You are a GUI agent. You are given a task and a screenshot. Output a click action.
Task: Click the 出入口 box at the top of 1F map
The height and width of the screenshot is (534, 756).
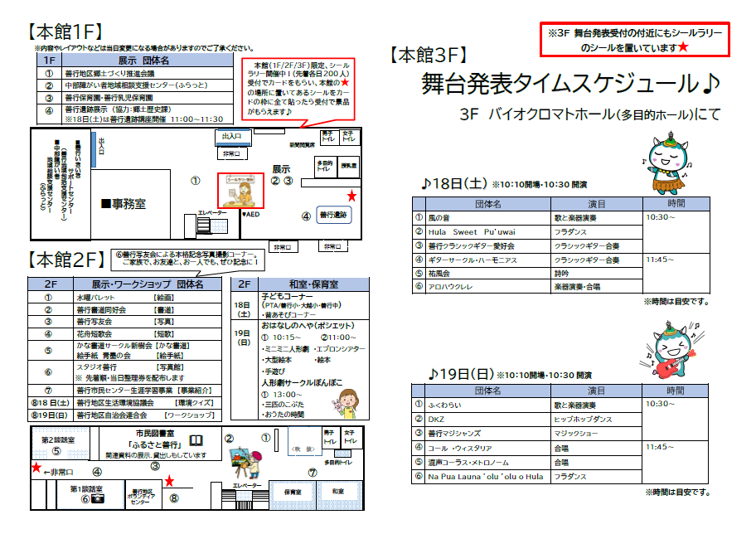[x=231, y=136]
